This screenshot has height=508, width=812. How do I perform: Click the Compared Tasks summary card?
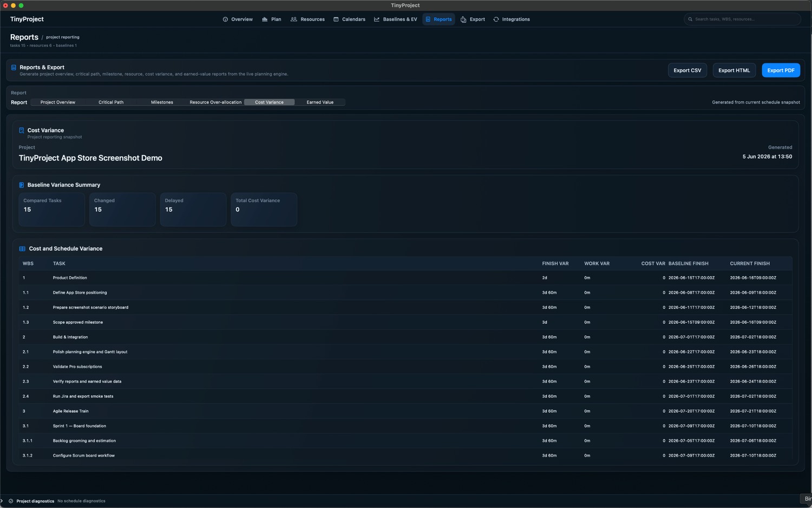(51, 210)
